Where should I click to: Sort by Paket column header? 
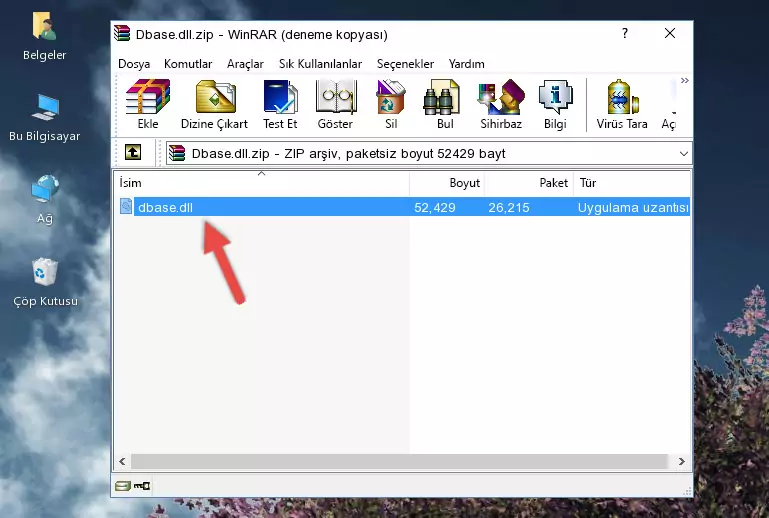[x=529, y=183]
